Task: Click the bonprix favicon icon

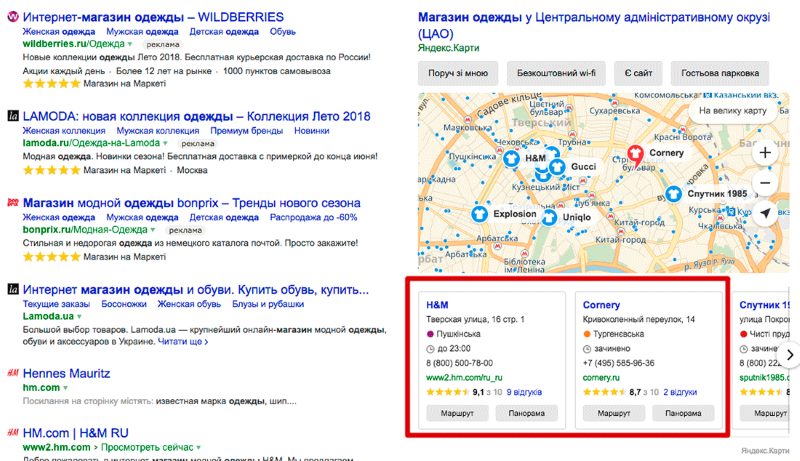Action: (x=13, y=202)
